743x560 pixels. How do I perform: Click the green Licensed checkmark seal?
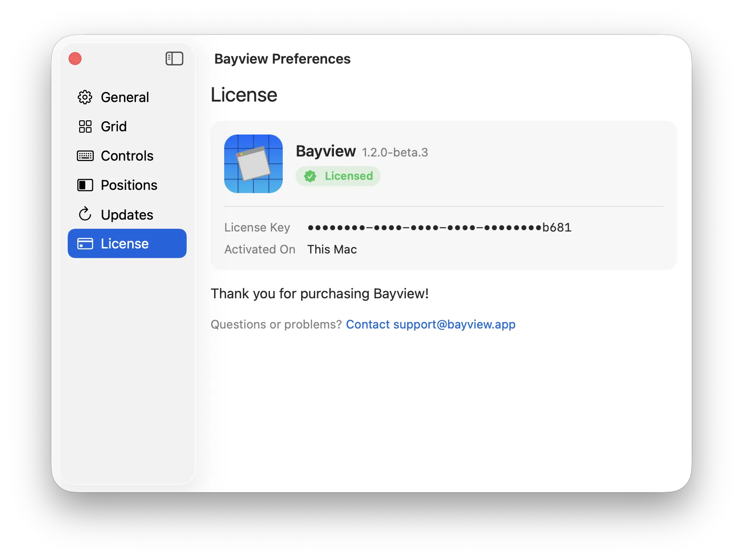[x=310, y=176]
